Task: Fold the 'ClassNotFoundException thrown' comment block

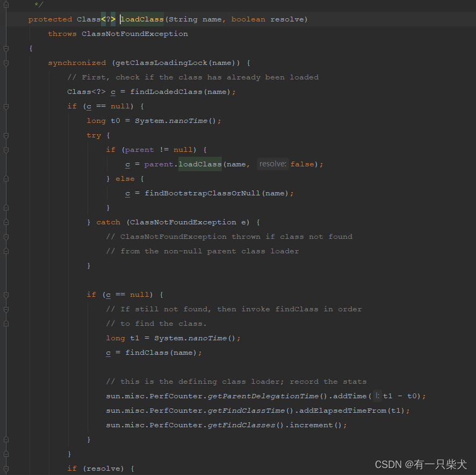Action: 6,237
